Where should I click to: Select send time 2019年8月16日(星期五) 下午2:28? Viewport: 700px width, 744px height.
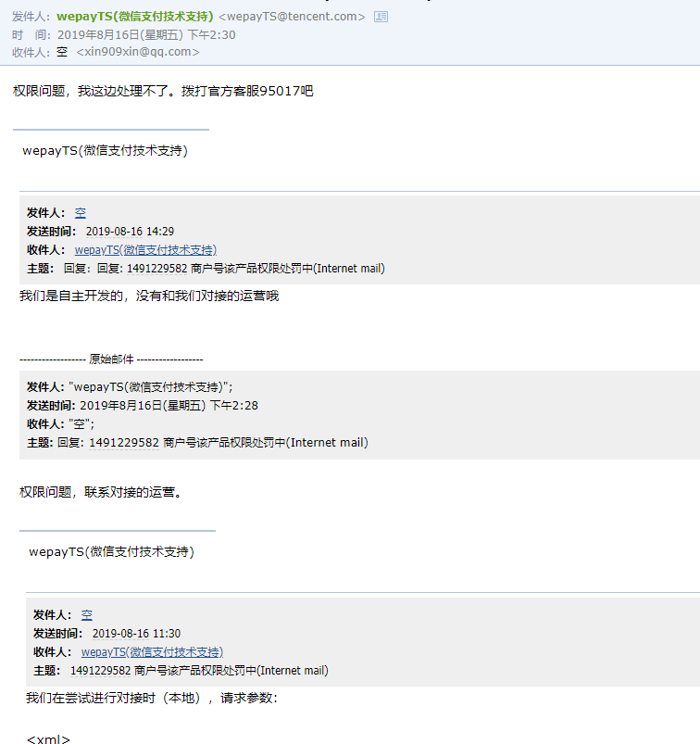tap(169, 405)
